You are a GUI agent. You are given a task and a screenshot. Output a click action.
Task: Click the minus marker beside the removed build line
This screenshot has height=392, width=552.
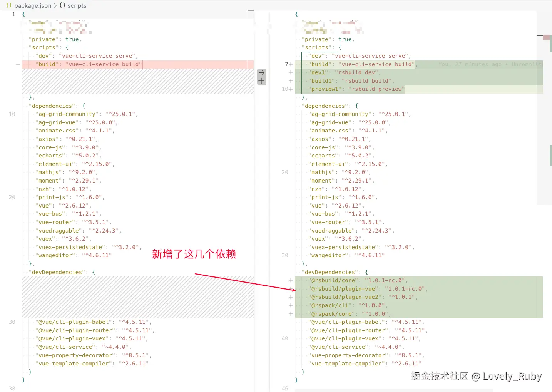tap(18, 64)
